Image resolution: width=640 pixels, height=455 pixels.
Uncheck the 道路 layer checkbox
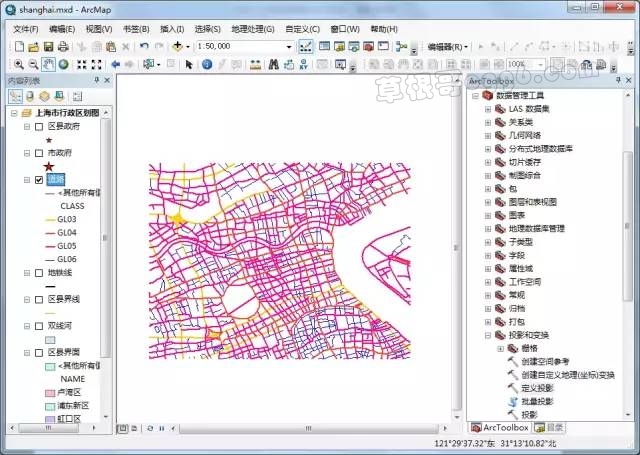pyautogui.click(x=39, y=180)
